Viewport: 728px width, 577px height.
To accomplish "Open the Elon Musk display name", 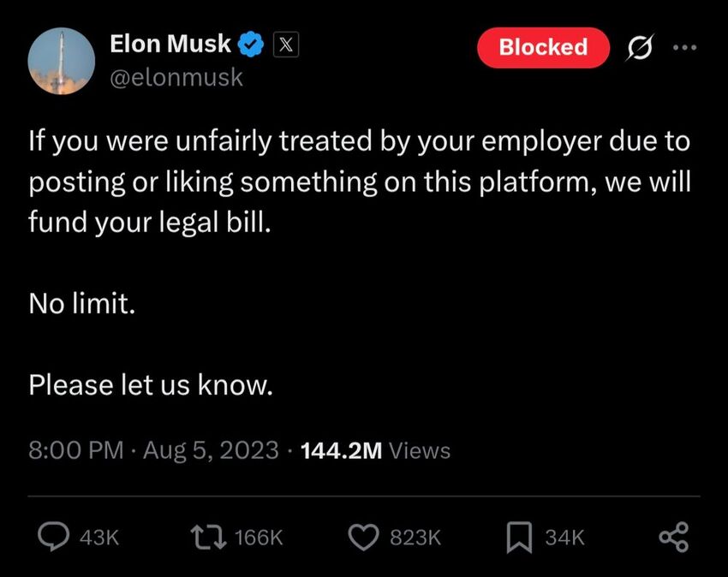I will tap(170, 44).
